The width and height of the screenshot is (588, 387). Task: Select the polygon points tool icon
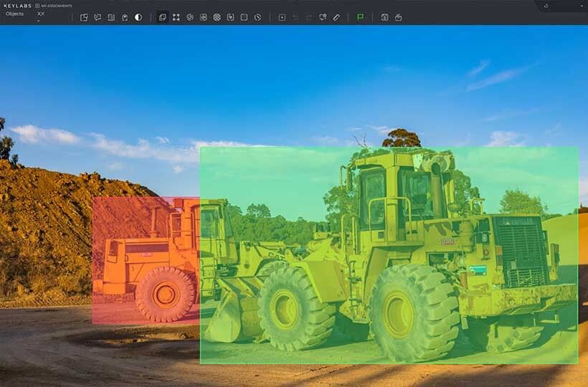(176, 17)
